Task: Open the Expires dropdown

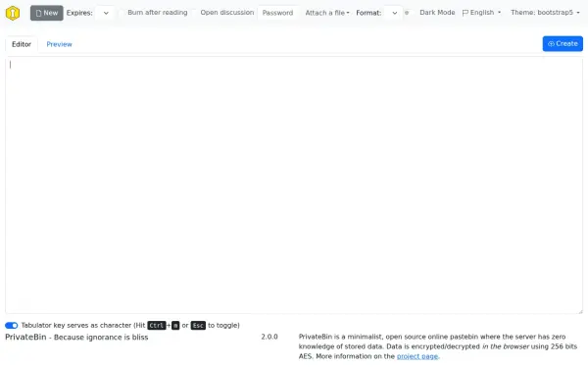Action: pos(105,13)
